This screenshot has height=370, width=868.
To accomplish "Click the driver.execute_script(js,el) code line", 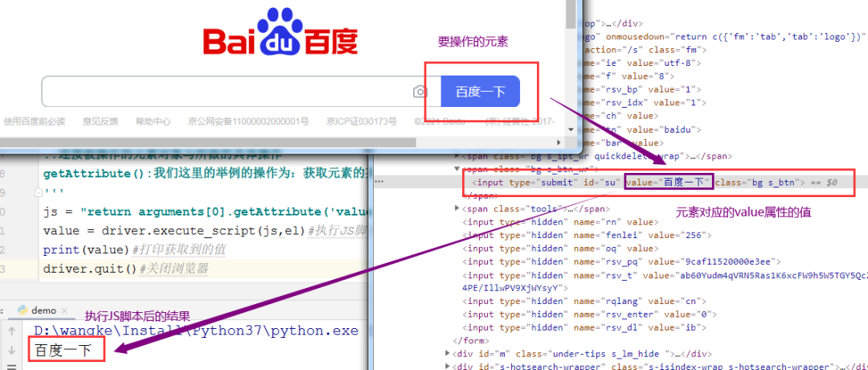I will coord(205,231).
